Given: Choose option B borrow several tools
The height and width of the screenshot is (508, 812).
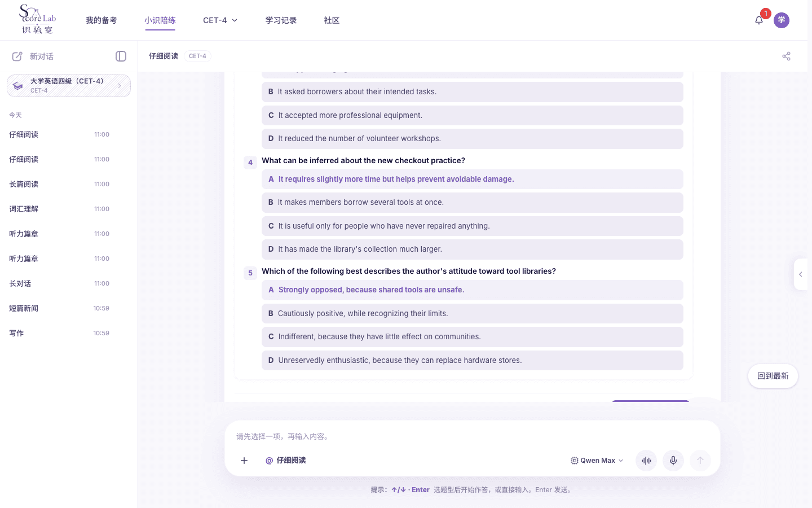Looking at the screenshot, I should tap(473, 203).
